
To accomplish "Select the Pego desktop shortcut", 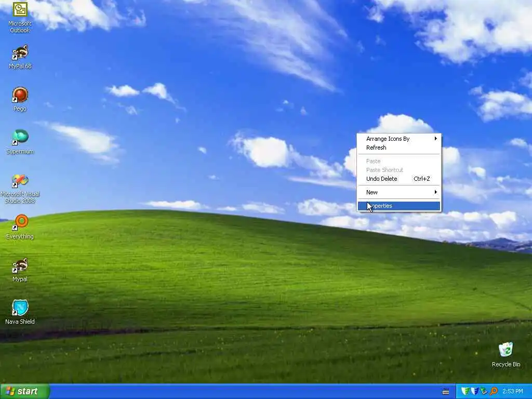I will [20, 99].
